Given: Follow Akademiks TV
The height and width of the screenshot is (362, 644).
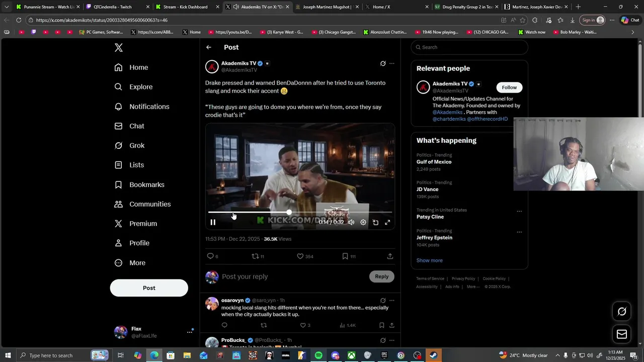Looking at the screenshot, I should 509,87.
